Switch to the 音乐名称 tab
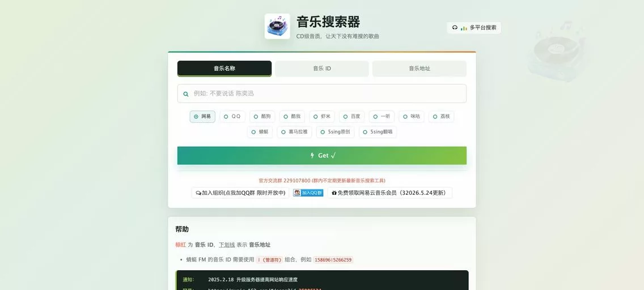Image resolution: width=644 pixels, height=290 pixels. [x=224, y=69]
